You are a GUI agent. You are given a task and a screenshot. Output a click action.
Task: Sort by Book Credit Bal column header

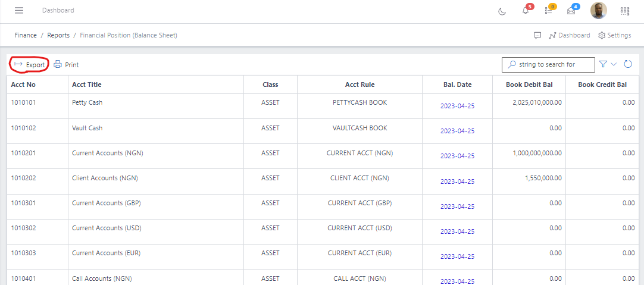tap(602, 84)
